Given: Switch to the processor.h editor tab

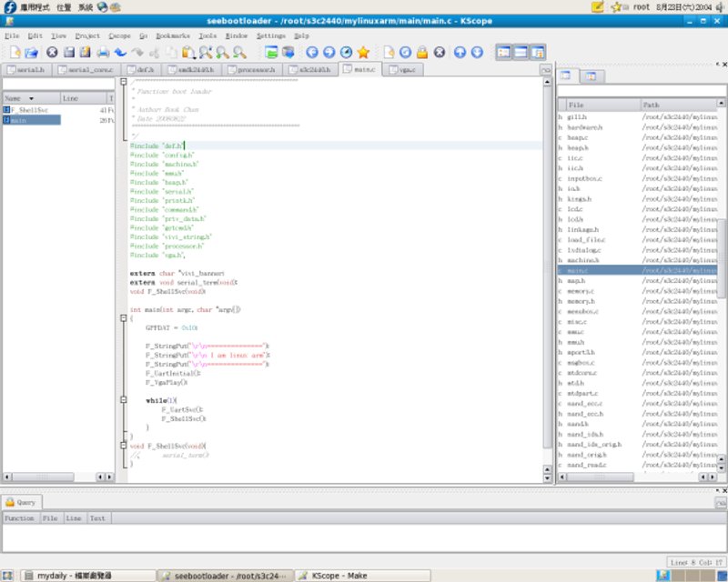Looking at the screenshot, I should coord(251,70).
